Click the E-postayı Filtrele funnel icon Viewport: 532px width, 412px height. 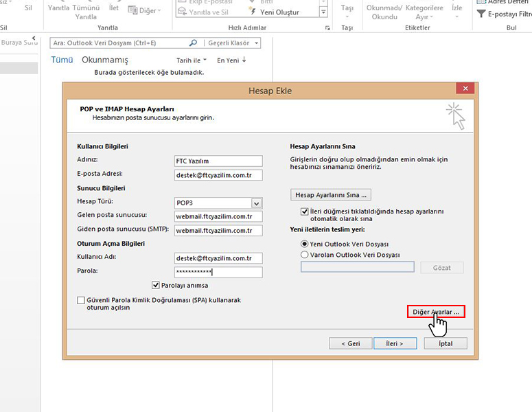tap(482, 13)
